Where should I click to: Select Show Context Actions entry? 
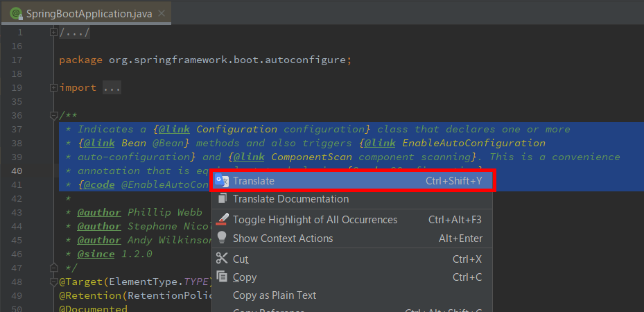pos(352,239)
